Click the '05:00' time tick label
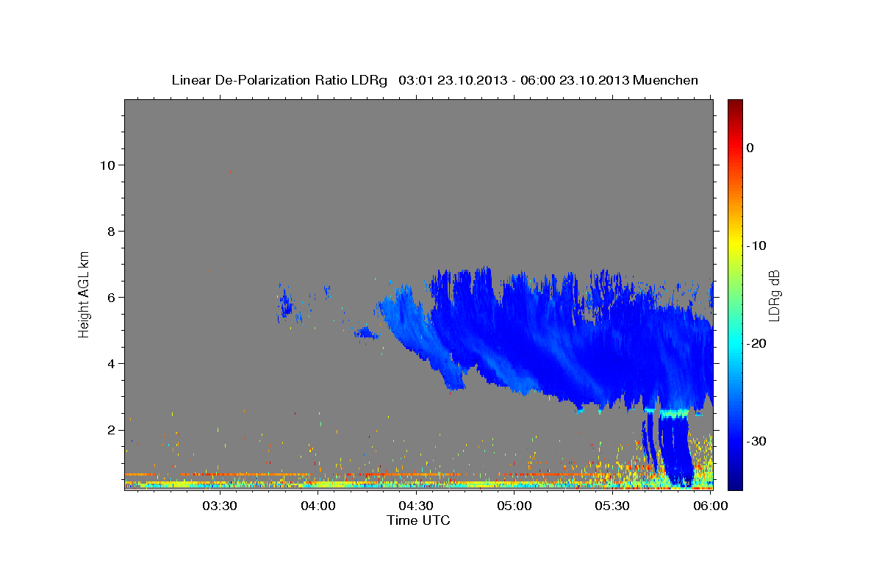 click(x=514, y=506)
